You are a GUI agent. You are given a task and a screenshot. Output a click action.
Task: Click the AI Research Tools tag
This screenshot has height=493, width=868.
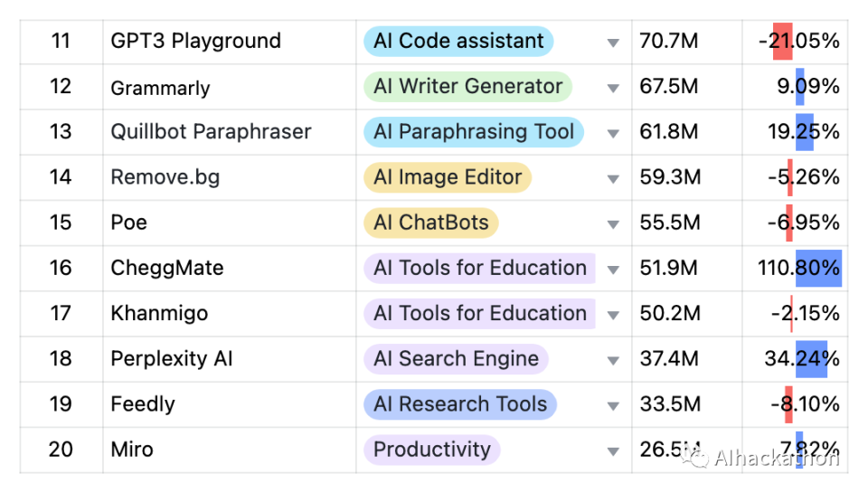(459, 404)
